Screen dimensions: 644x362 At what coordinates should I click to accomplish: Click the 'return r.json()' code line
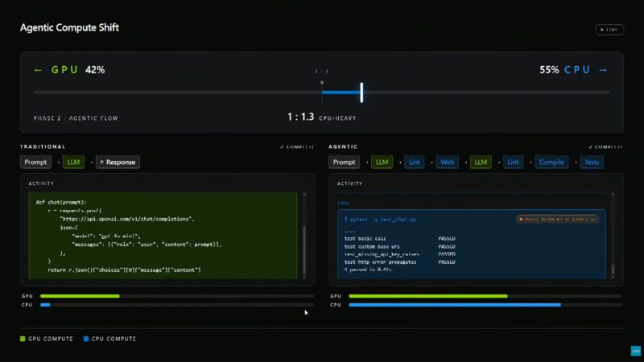[125, 269]
